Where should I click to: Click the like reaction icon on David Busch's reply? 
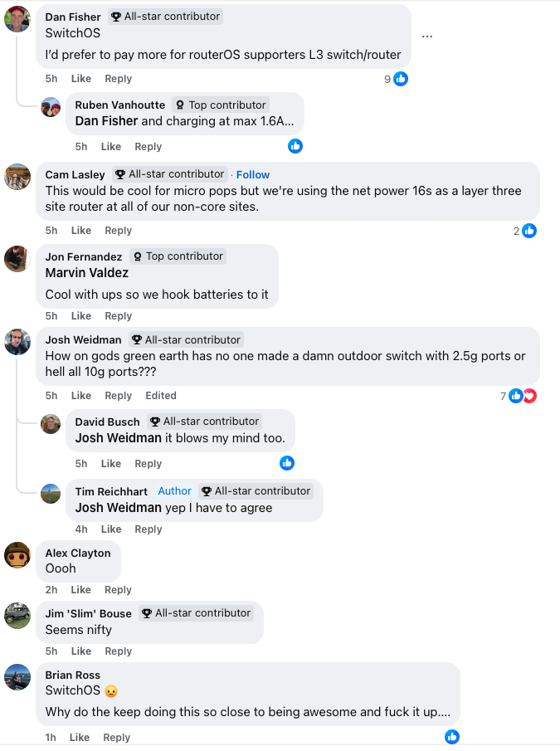point(287,463)
